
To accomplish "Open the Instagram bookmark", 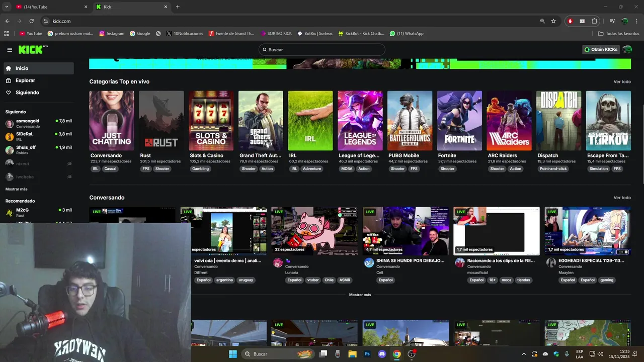I will [112, 34].
